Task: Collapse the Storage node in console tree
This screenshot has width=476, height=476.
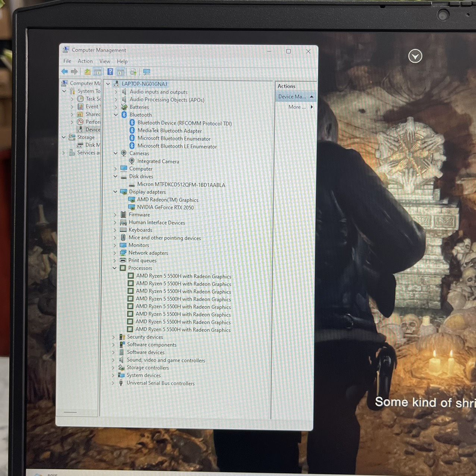Action: pyautogui.click(x=64, y=137)
